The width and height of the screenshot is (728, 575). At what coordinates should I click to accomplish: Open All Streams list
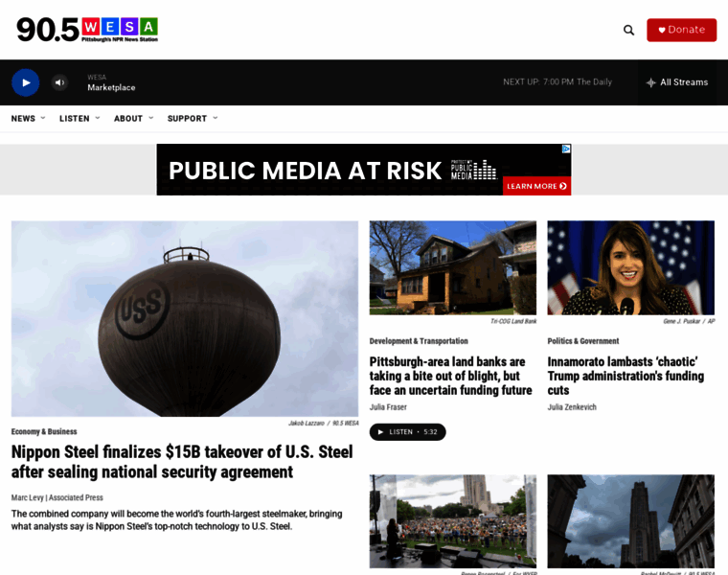coord(677,82)
